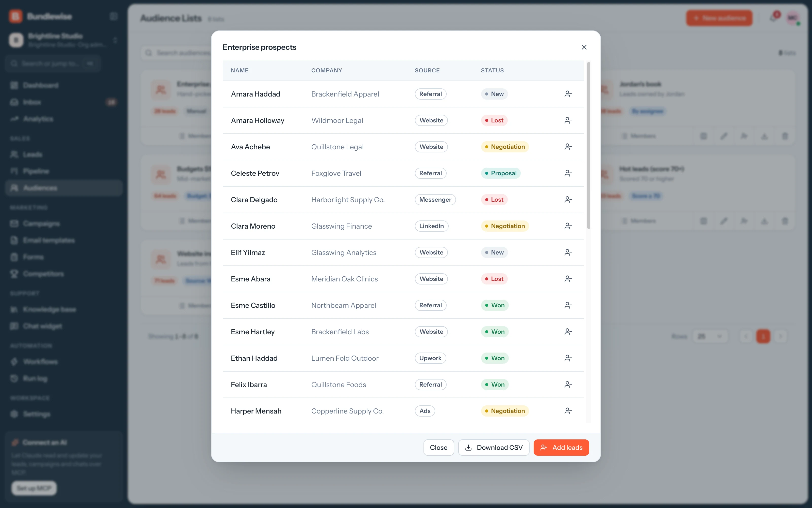Viewport: 812px width, 508px height.
Task: Click the Upwork source tag for Ethan Haddad
Action: 431,358
